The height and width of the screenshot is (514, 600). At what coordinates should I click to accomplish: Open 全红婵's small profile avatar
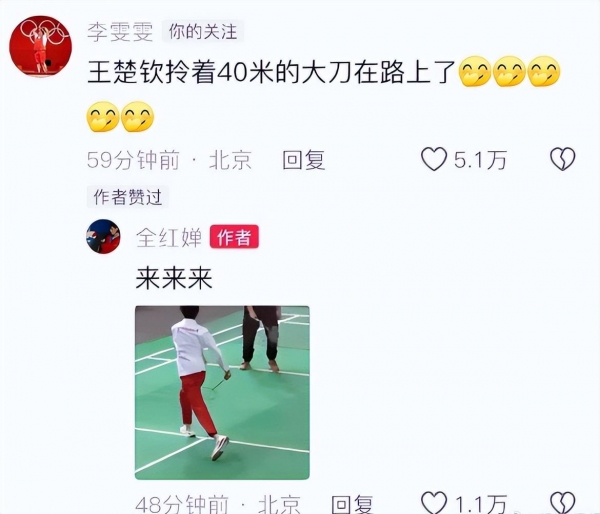point(103,237)
